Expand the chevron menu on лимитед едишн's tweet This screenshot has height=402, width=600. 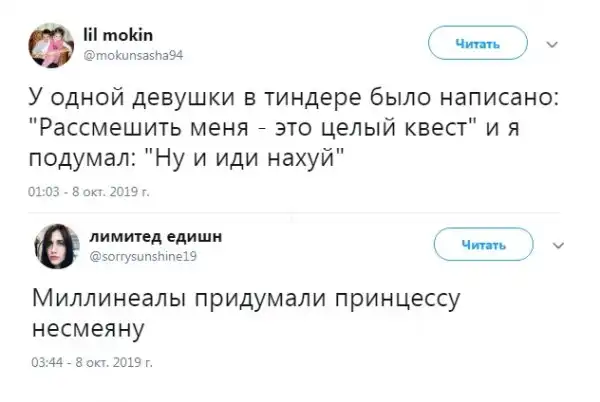coord(557,243)
